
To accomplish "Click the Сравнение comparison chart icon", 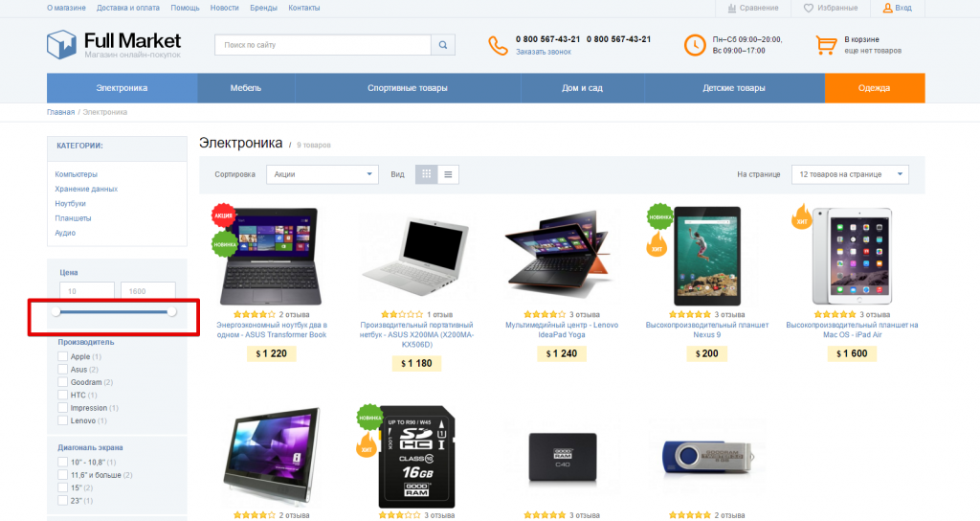I will 732,8.
